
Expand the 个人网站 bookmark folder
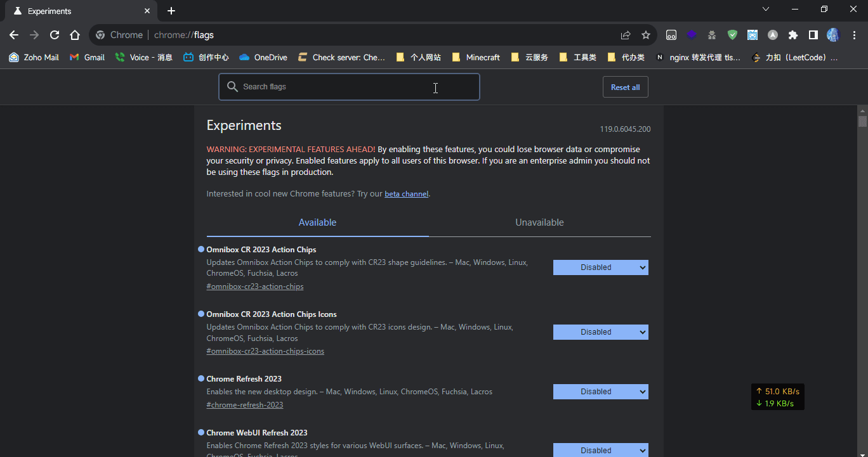[418, 57]
